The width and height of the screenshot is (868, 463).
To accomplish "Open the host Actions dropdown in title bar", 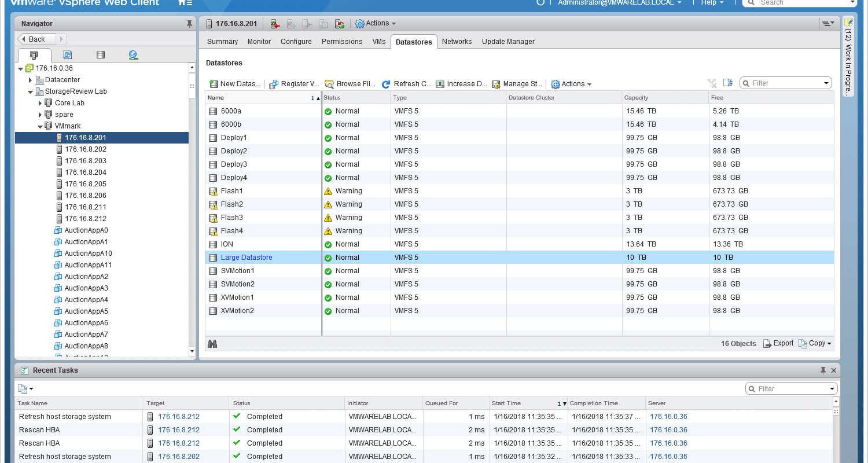I will 376,24.
